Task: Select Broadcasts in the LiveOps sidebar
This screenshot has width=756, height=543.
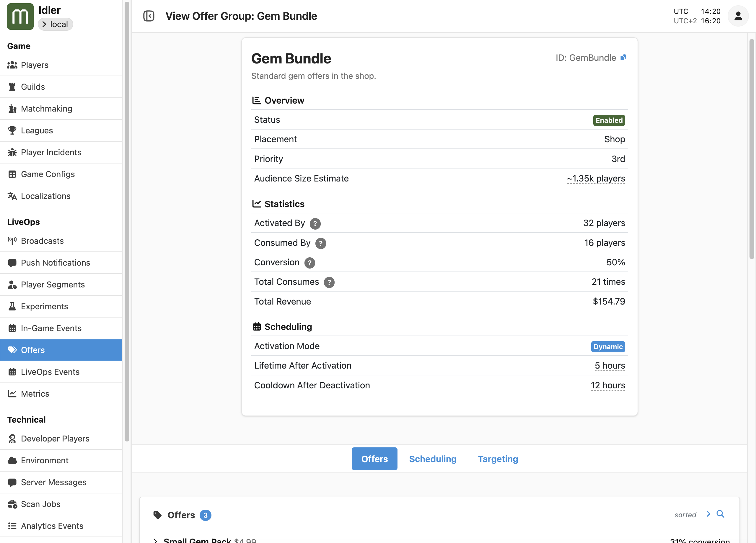Action: [42, 241]
